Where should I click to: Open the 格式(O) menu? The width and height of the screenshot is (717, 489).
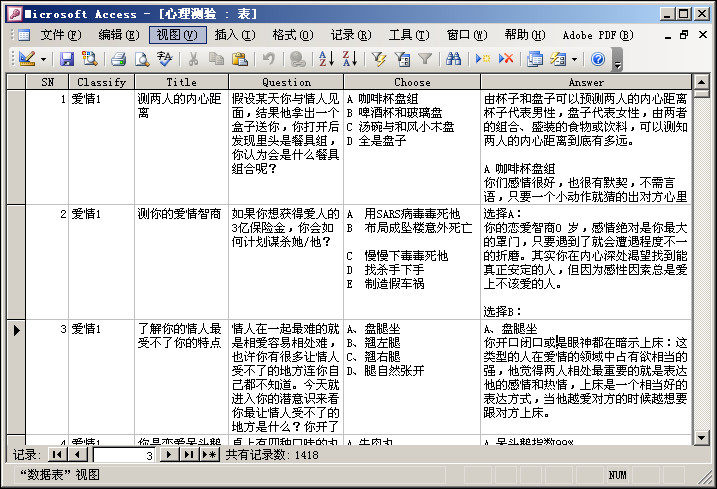[x=293, y=35]
